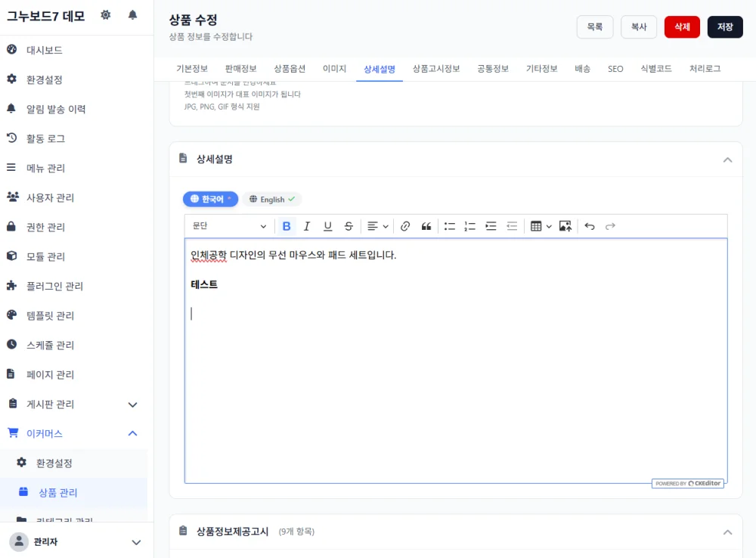Switch description language to English
The height and width of the screenshot is (558, 756).
pyautogui.click(x=272, y=199)
